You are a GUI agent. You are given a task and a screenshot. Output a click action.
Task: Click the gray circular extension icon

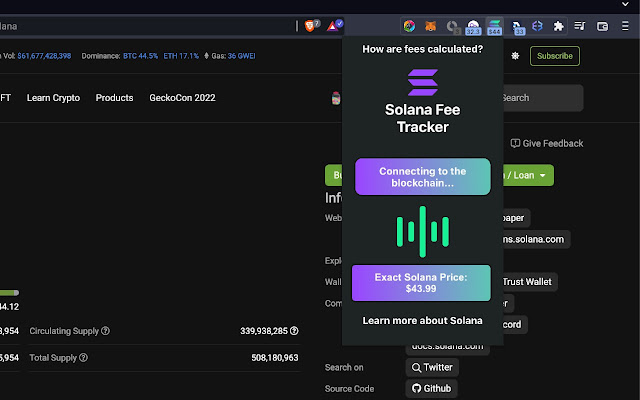(x=452, y=26)
